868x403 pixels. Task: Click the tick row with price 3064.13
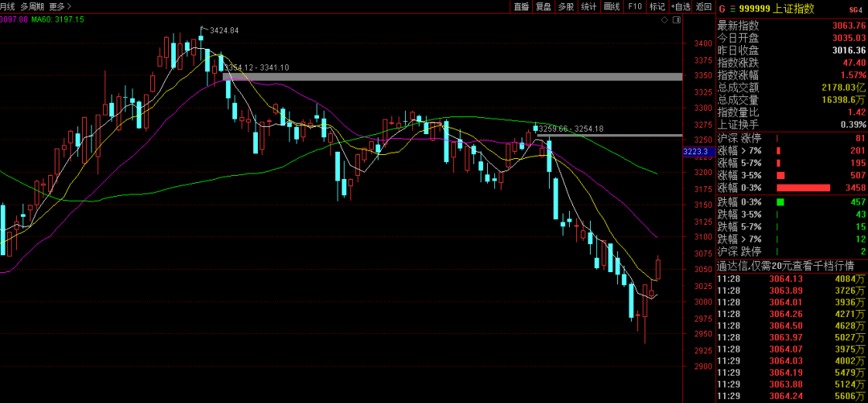coord(792,279)
